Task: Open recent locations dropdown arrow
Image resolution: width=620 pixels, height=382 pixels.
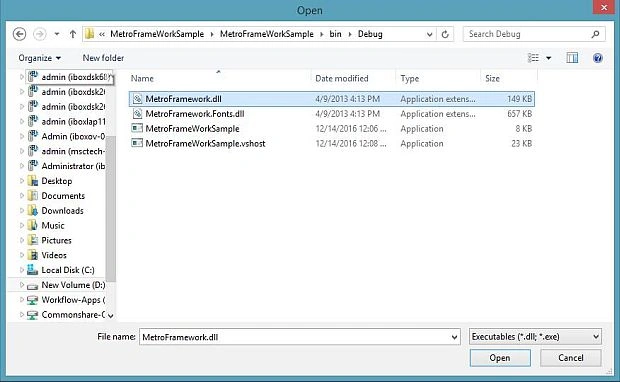Action: [57, 34]
